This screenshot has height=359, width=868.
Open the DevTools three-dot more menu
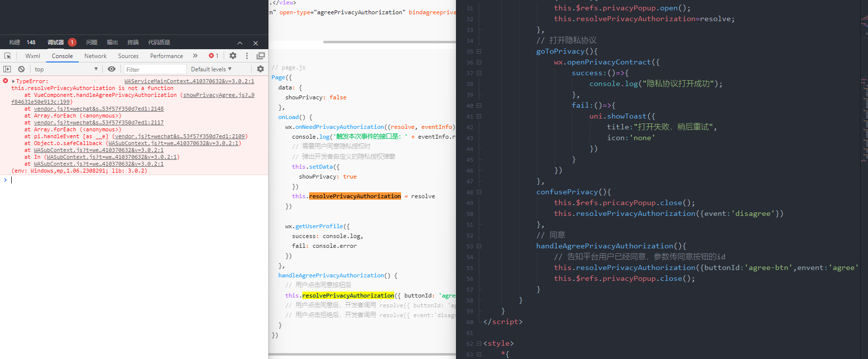coord(247,56)
